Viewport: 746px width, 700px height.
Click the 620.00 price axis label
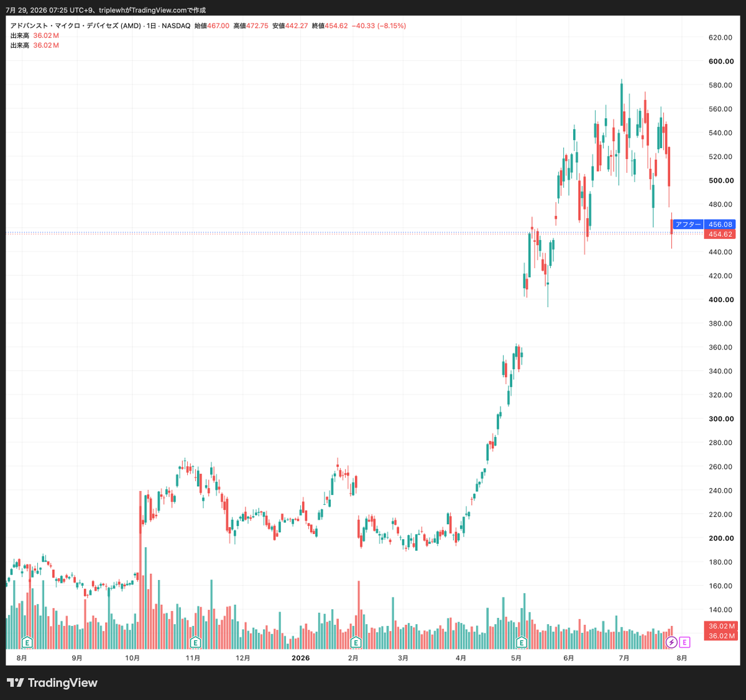(x=721, y=37)
